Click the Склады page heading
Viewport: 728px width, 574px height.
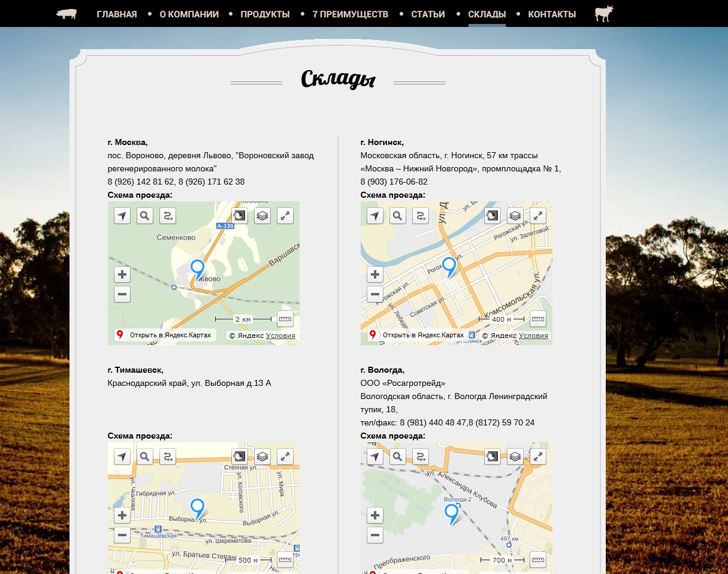point(338,80)
